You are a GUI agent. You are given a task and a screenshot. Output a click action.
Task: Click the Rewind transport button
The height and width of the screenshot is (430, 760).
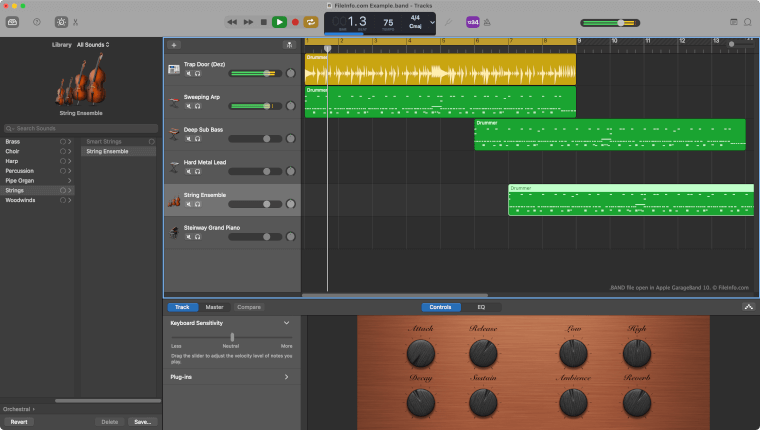pyautogui.click(x=232, y=21)
